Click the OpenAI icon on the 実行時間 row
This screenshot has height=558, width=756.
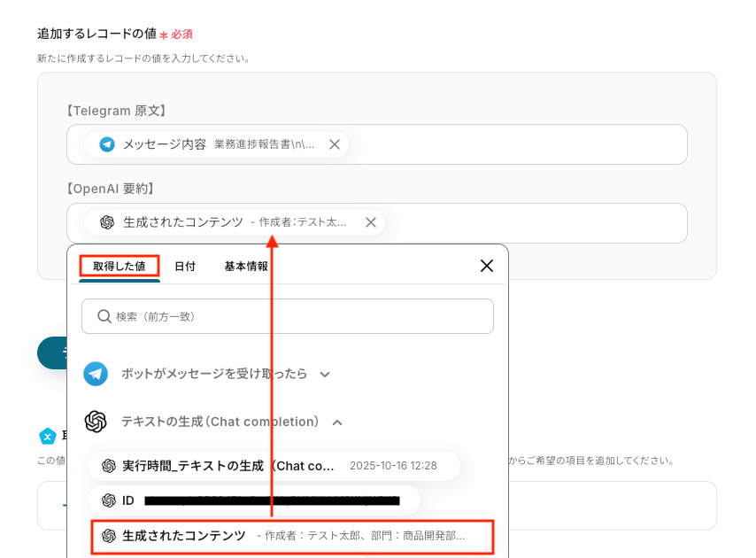(109, 466)
